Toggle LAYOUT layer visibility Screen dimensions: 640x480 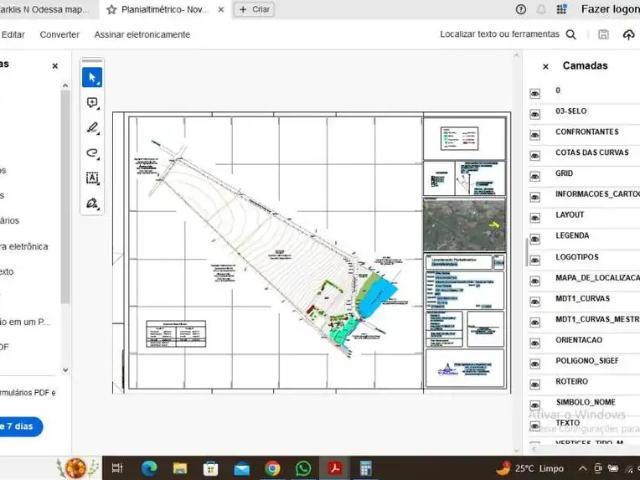(x=535, y=218)
